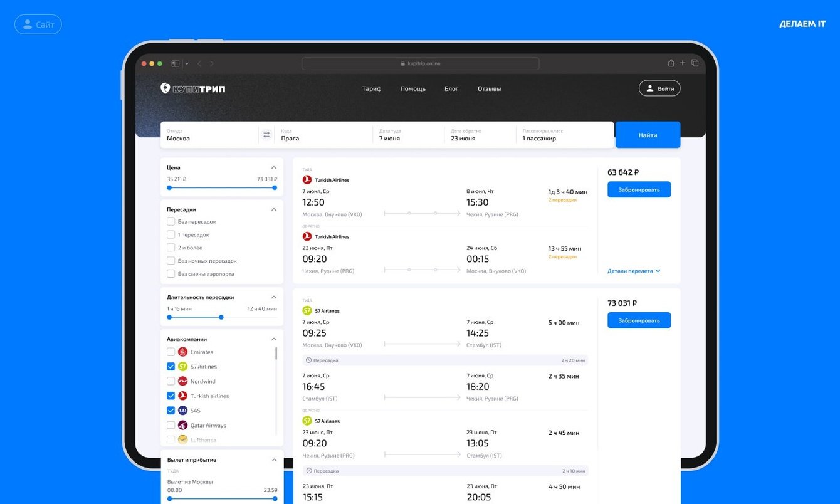Click the 'Найти' search button

pos(648,135)
